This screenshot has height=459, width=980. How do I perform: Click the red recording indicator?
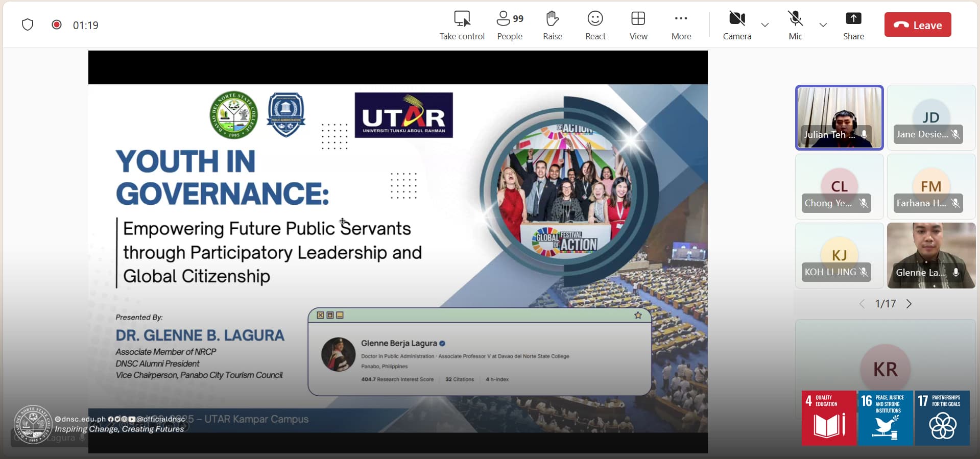57,25
